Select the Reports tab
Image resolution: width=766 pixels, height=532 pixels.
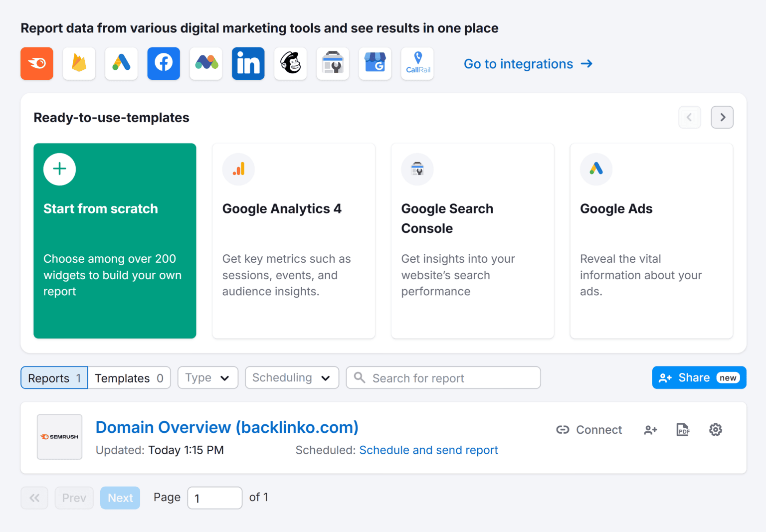pyautogui.click(x=54, y=378)
